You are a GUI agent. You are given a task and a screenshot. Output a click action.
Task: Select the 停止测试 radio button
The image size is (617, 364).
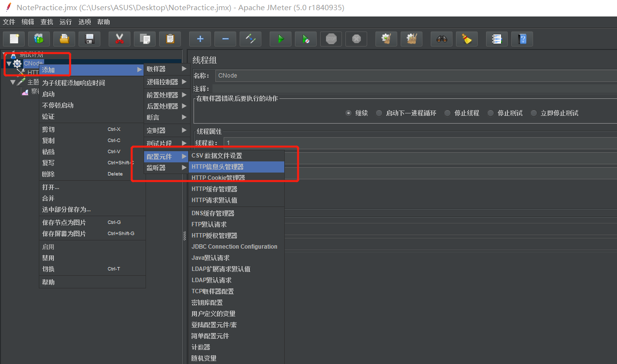tap(490, 113)
